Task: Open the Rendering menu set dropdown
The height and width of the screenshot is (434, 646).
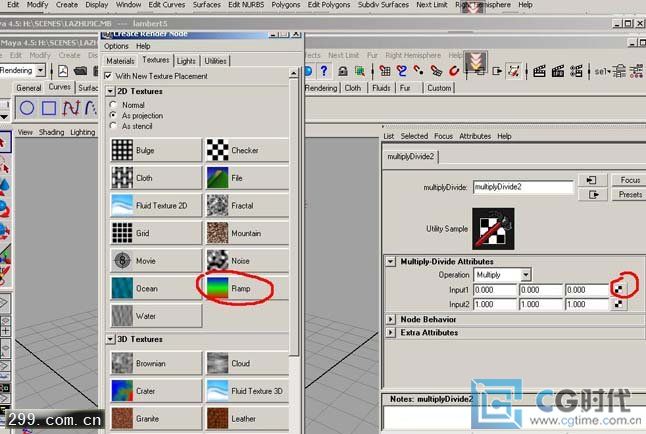Action: click(x=40, y=70)
